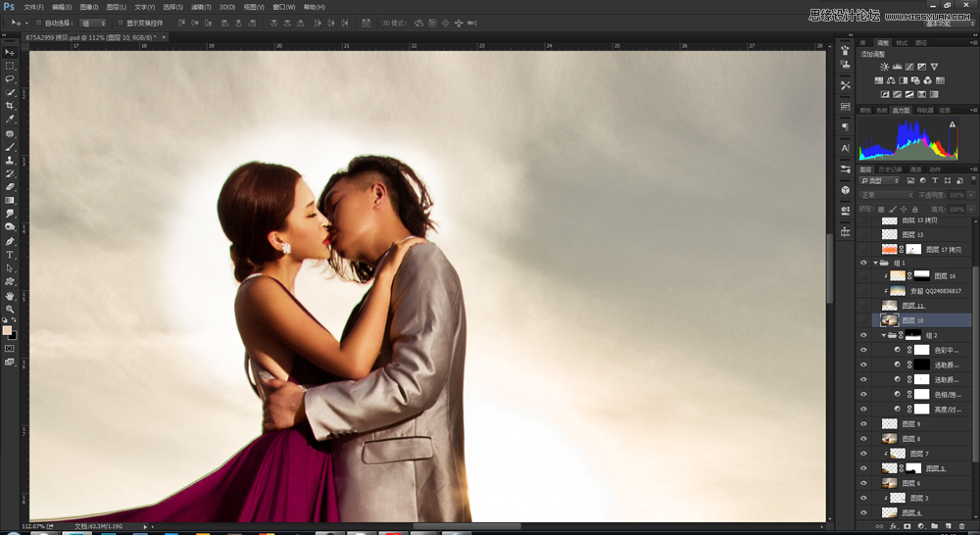Hide 图层 6 using its eye icon
The image size is (980, 535).
(x=863, y=483)
